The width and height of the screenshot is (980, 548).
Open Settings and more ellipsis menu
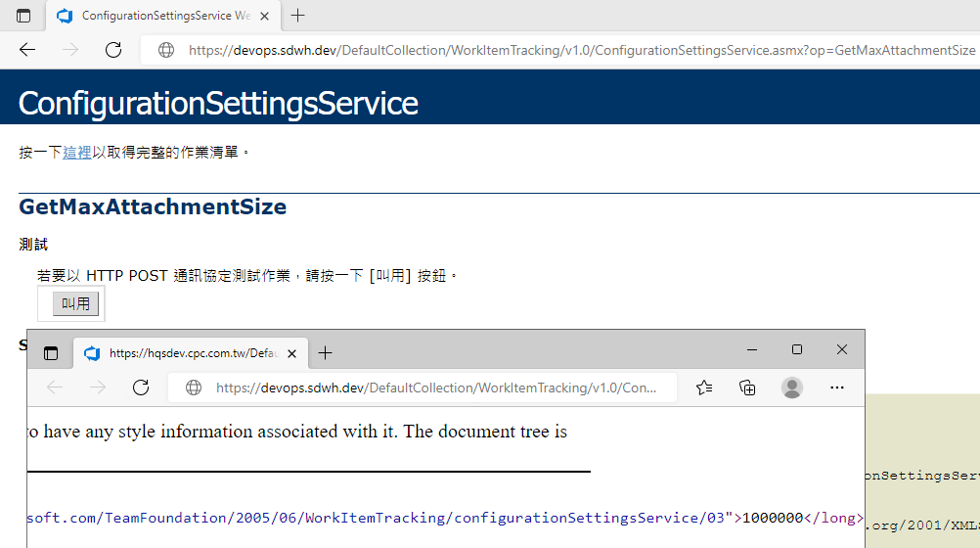pos(837,388)
